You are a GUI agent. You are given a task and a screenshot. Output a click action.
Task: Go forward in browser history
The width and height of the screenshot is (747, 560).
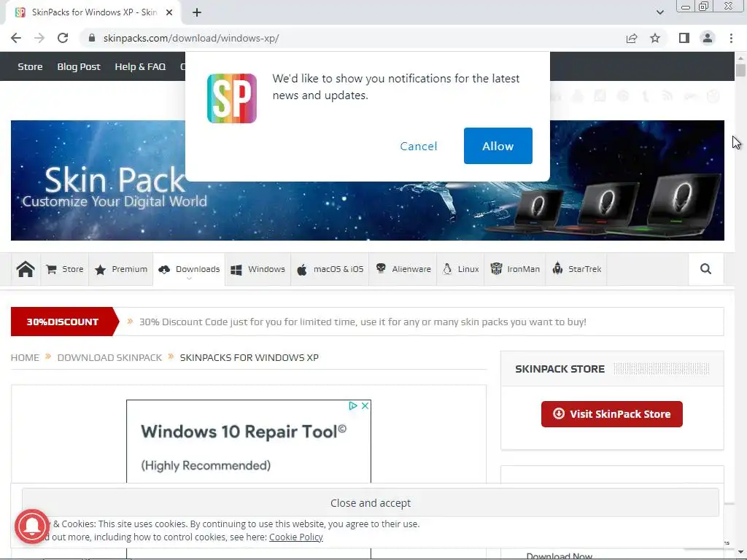pos(39,38)
